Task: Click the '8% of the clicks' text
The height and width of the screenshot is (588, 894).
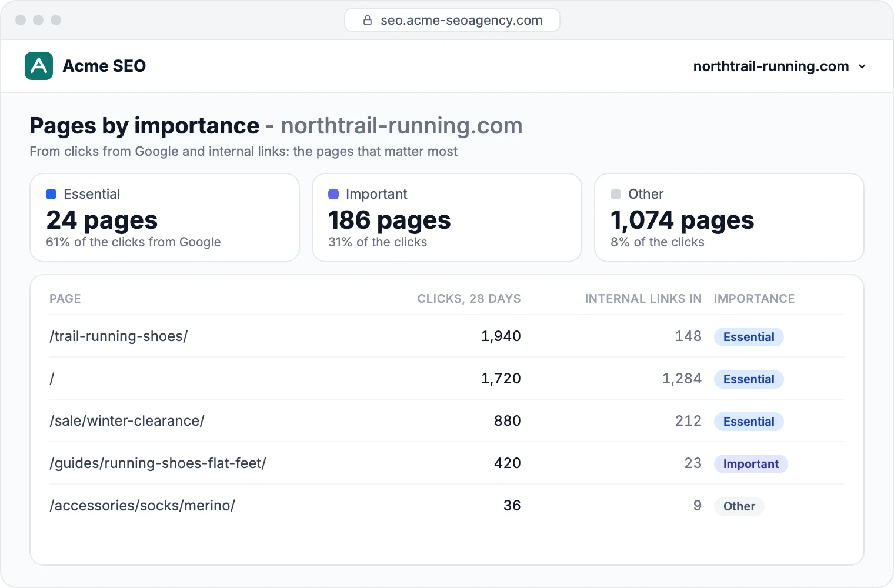Action: [x=658, y=242]
